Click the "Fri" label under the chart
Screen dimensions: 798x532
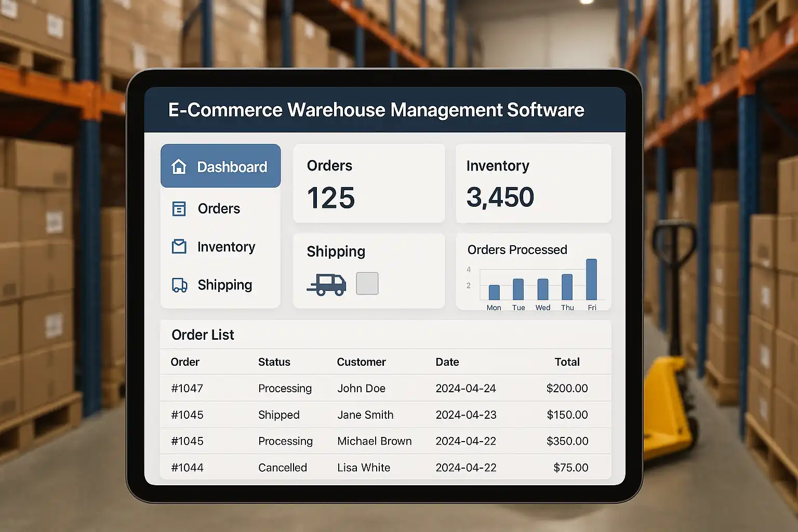pos(592,308)
